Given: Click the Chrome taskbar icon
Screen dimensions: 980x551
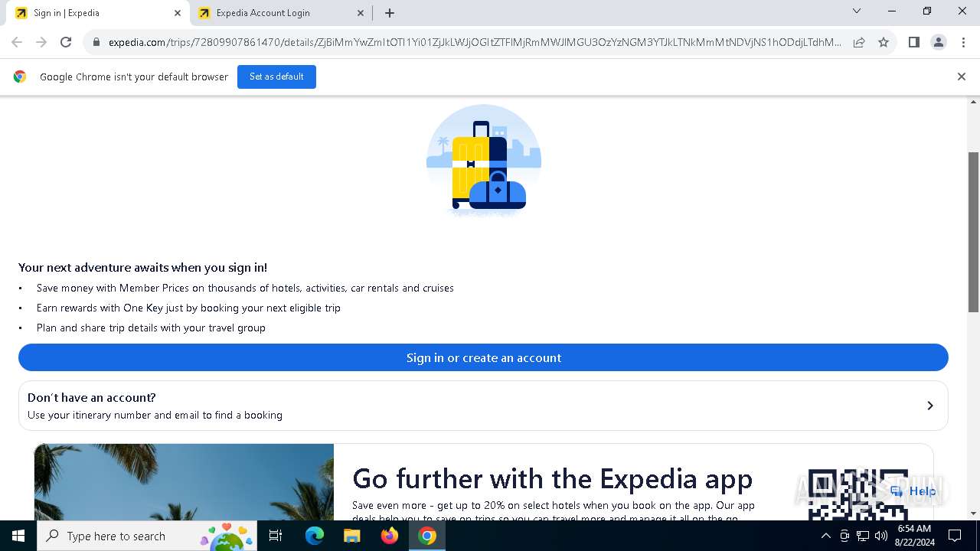Looking at the screenshot, I should (427, 536).
